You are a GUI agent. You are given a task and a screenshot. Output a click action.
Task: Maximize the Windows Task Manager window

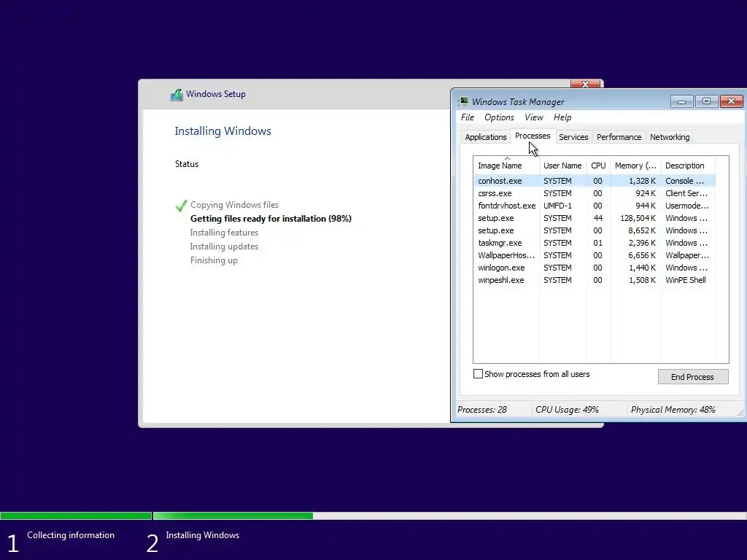tap(706, 101)
